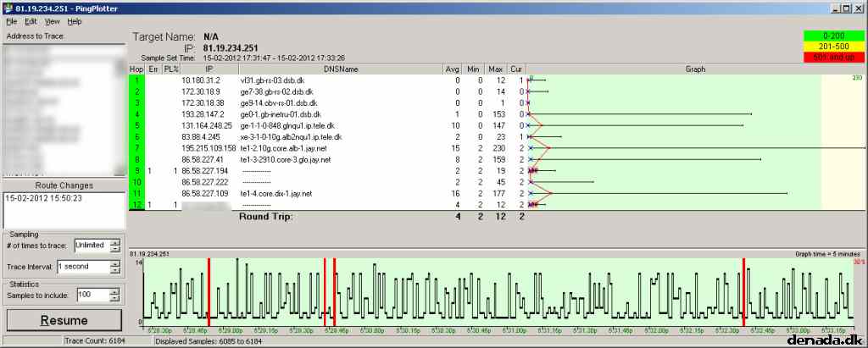Click 'Displayed Samples: 6085 to 6184' status

tap(209, 341)
